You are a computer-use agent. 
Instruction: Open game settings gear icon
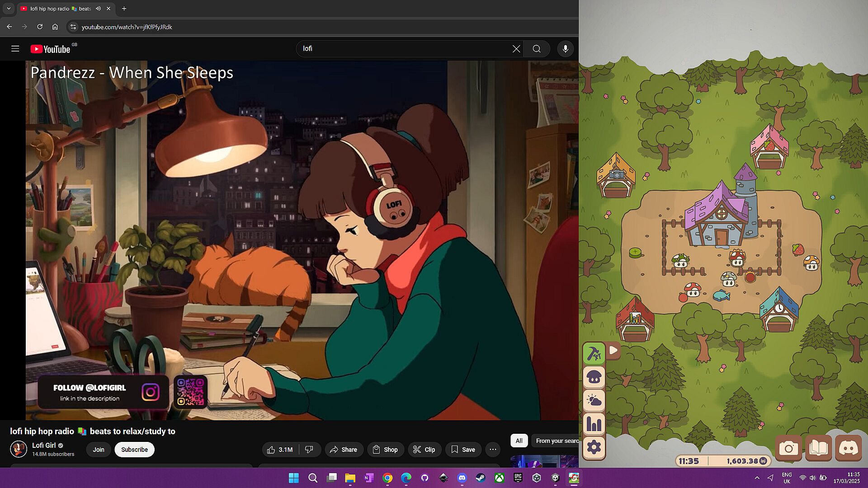point(594,447)
